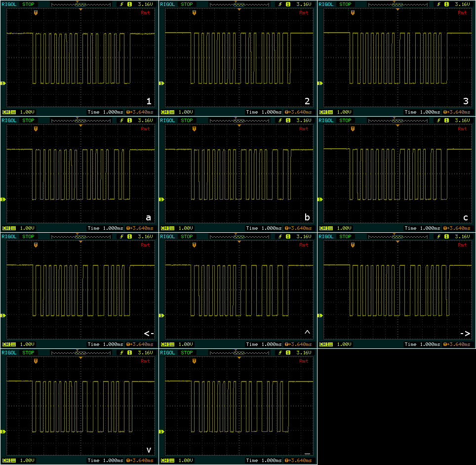Image resolution: width=476 pixels, height=465 pixels.
Task: Click the white '^' label in its panel
Action: point(307,332)
